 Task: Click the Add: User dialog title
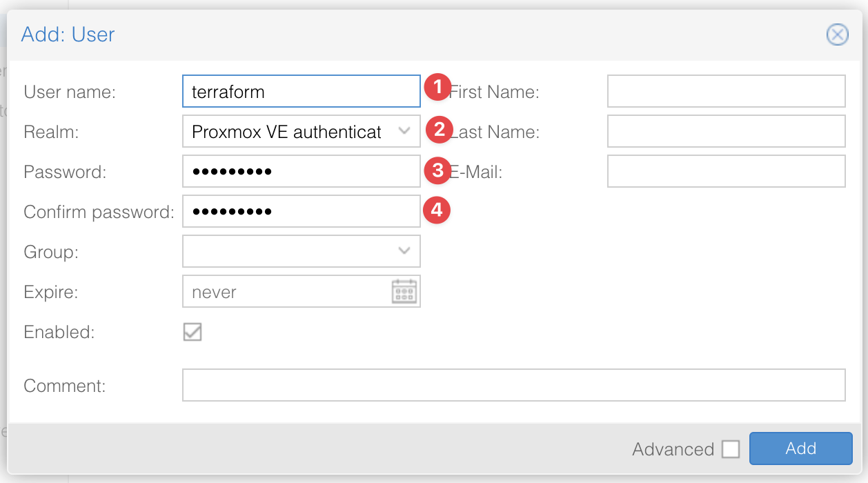(x=67, y=34)
